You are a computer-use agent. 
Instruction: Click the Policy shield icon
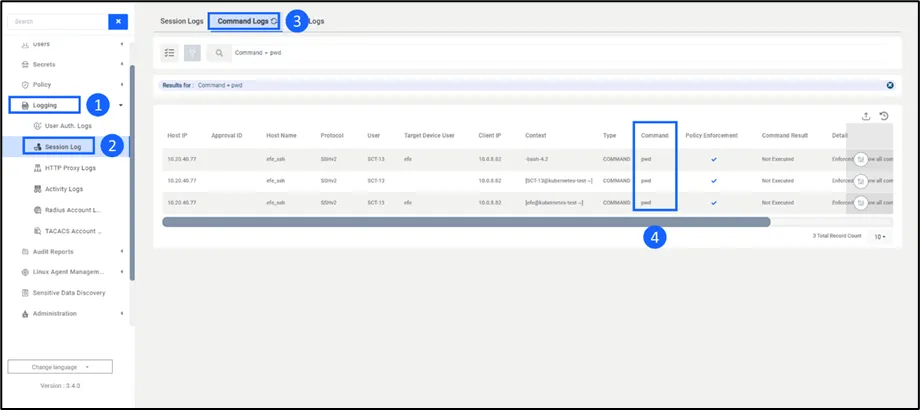click(x=25, y=84)
